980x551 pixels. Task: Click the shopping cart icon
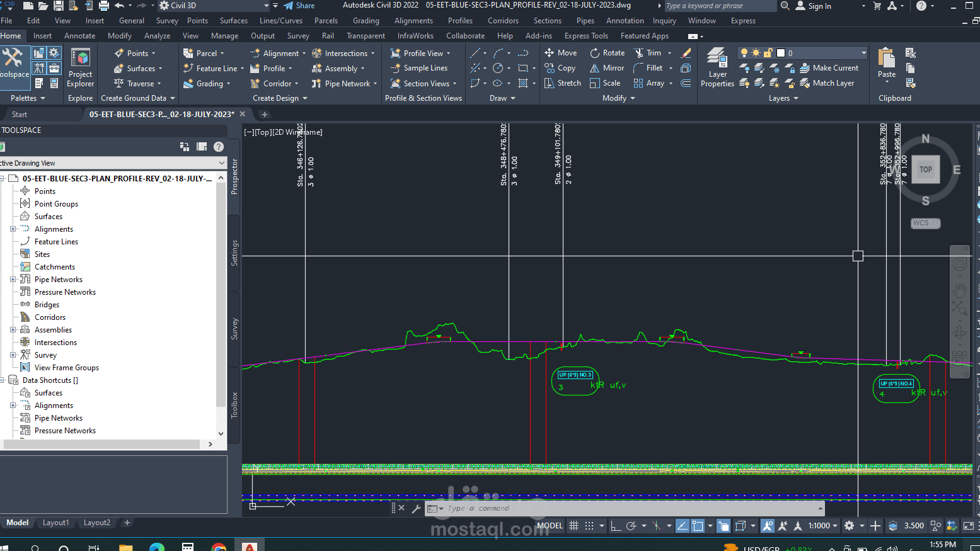pos(877,6)
